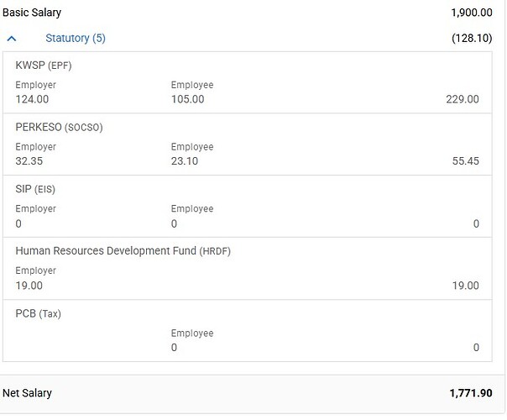The image size is (507, 420).
Task: Select the PCB (Tax) heading
Action: pos(38,313)
